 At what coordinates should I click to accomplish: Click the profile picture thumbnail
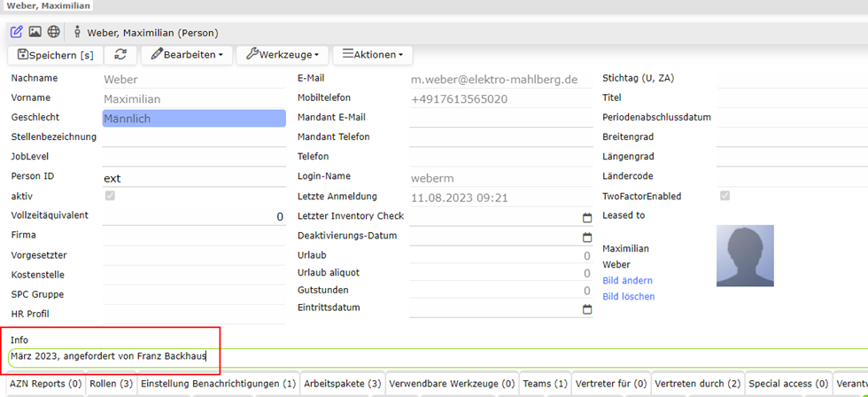click(745, 255)
